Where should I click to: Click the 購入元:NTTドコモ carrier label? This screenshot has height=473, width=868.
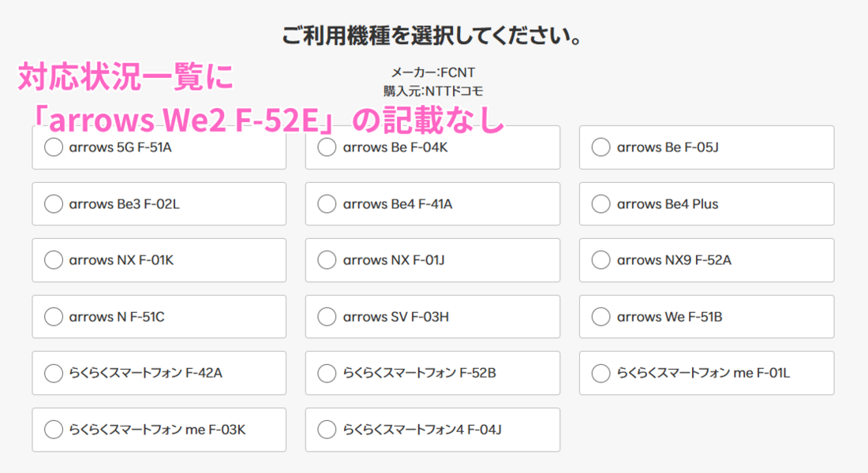coord(433,91)
